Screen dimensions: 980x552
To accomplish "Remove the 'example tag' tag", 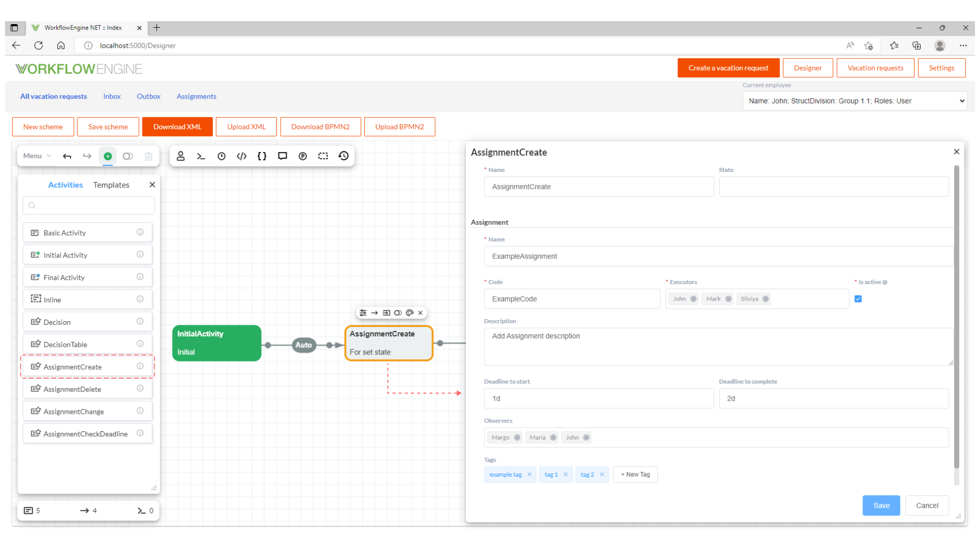I will [x=529, y=475].
